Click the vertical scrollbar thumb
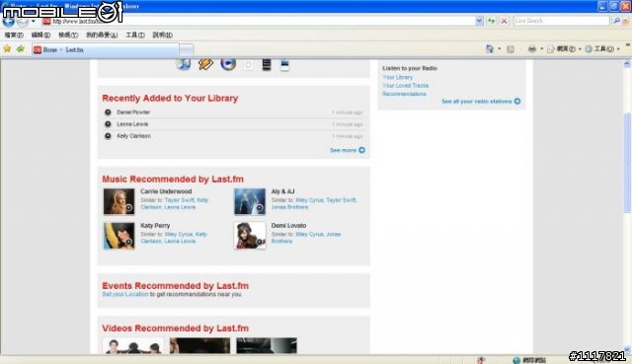 pyautogui.click(x=627, y=163)
